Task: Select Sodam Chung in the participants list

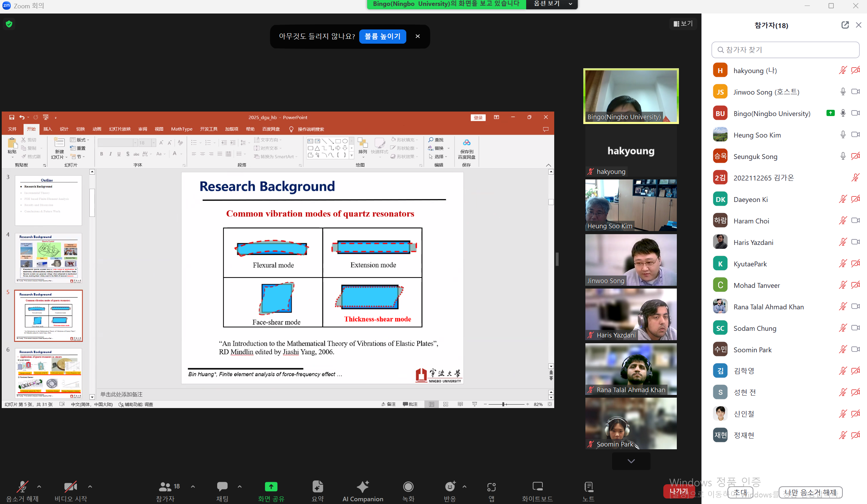Action: point(786,328)
